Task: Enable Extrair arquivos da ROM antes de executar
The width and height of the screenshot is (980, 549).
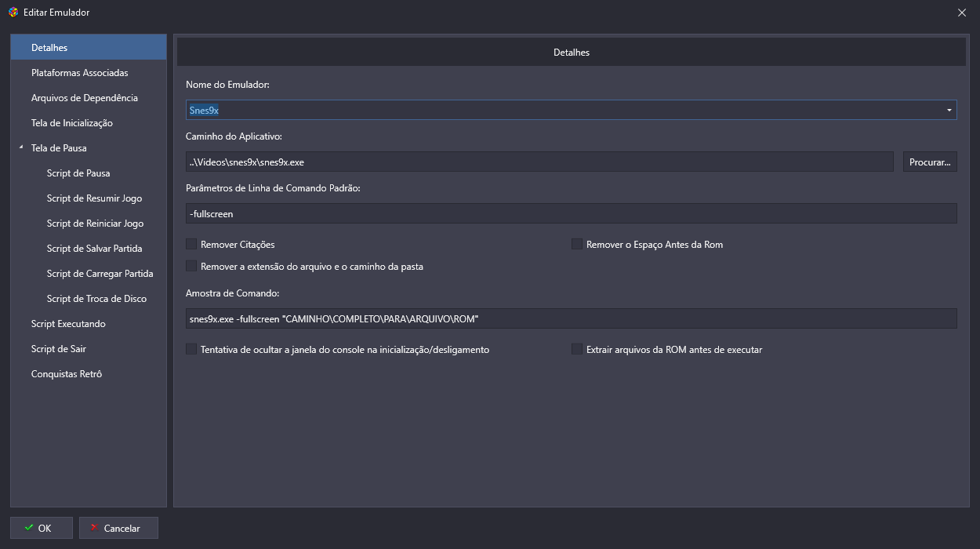Action: [577, 350]
